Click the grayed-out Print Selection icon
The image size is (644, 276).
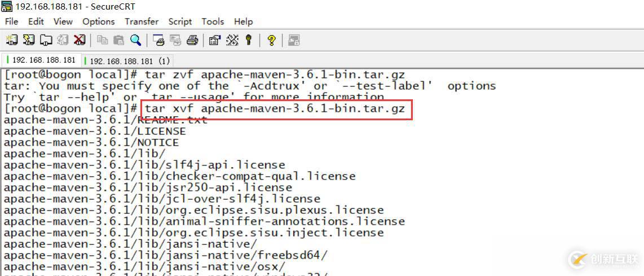(175, 40)
